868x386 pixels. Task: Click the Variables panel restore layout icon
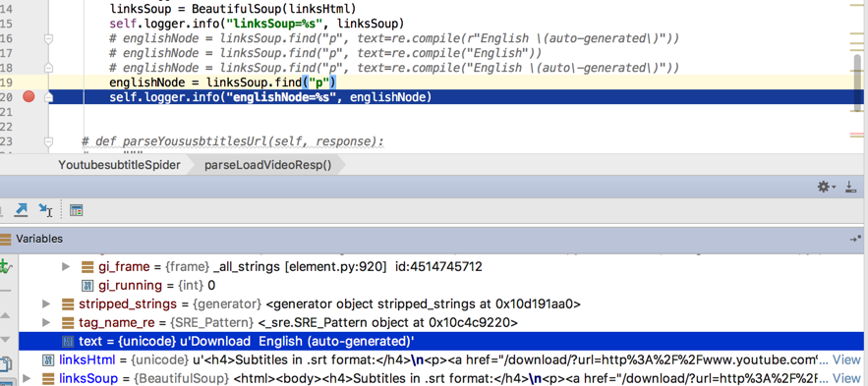point(855,239)
